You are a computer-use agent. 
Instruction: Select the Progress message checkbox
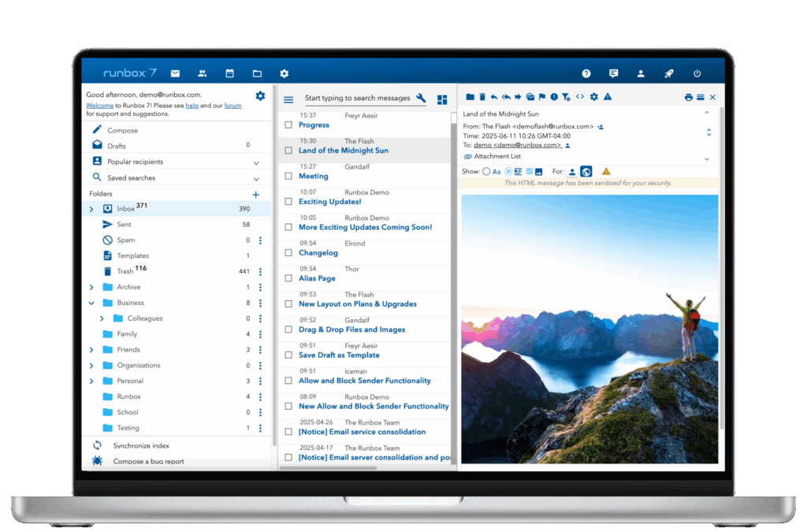tap(288, 125)
